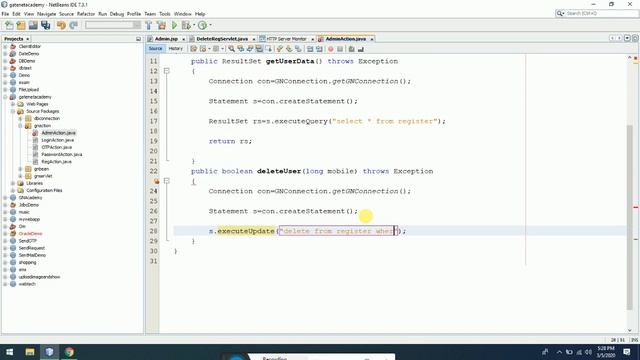Run the project with green play icon
Screen dimensions: 640x360
coord(174,25)
